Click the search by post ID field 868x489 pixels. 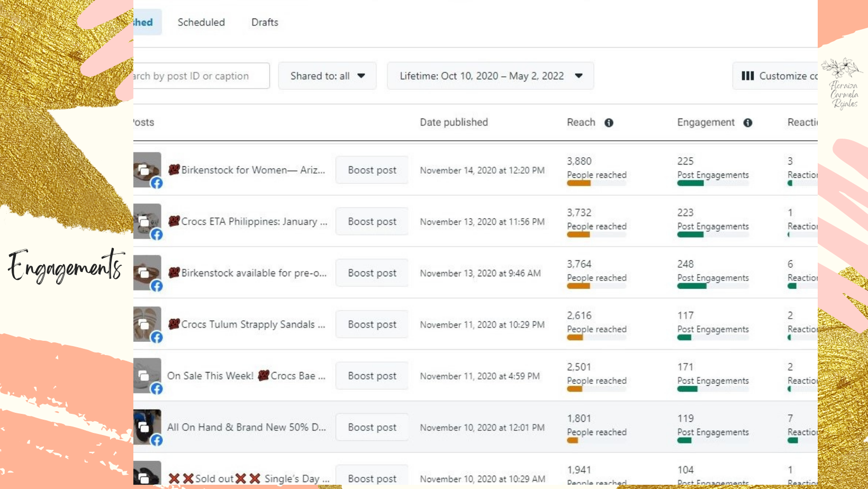[x=201, y=76]
